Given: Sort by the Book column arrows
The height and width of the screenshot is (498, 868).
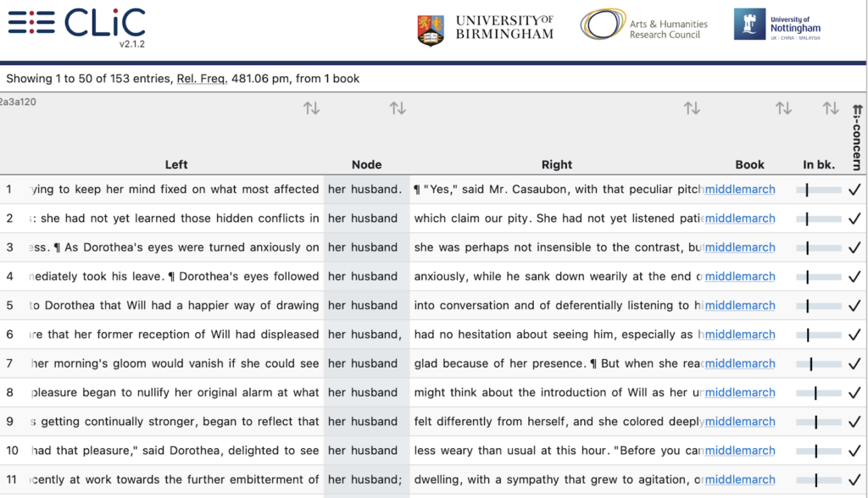Looking at the screenshot, I should pos(783,108).
